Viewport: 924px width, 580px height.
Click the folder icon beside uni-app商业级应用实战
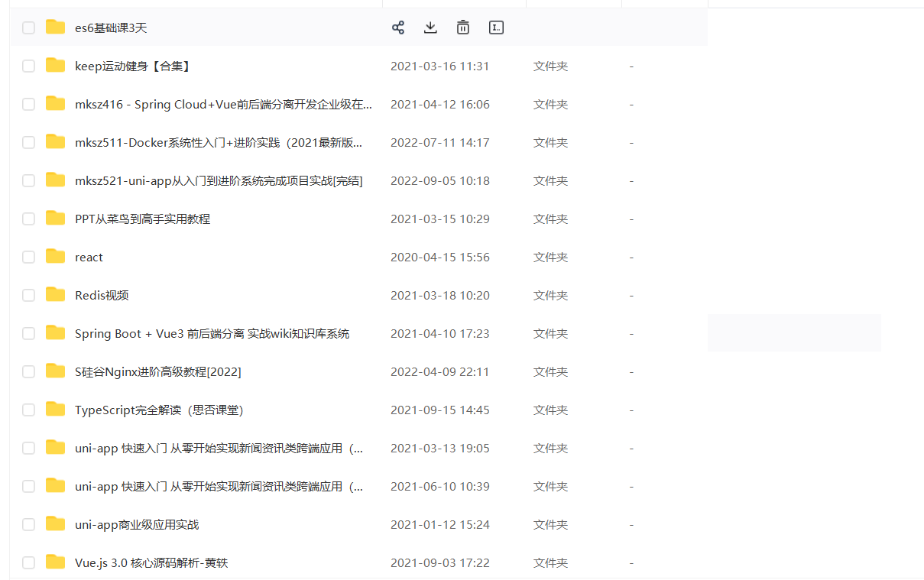[x=55, y=524]
